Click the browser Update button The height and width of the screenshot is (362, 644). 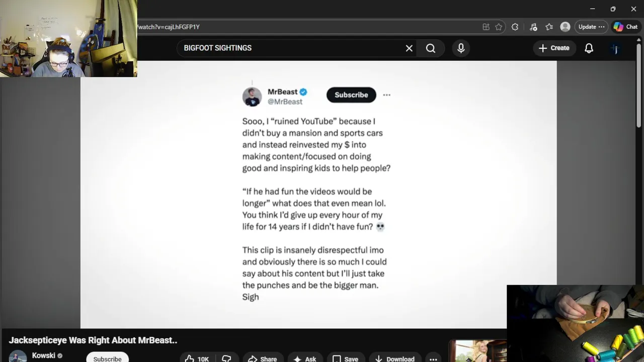(x=591, y=27)
